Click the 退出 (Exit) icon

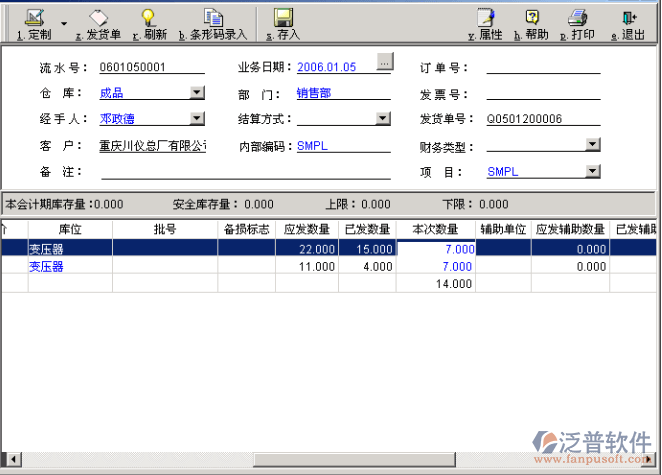[628, 19]
